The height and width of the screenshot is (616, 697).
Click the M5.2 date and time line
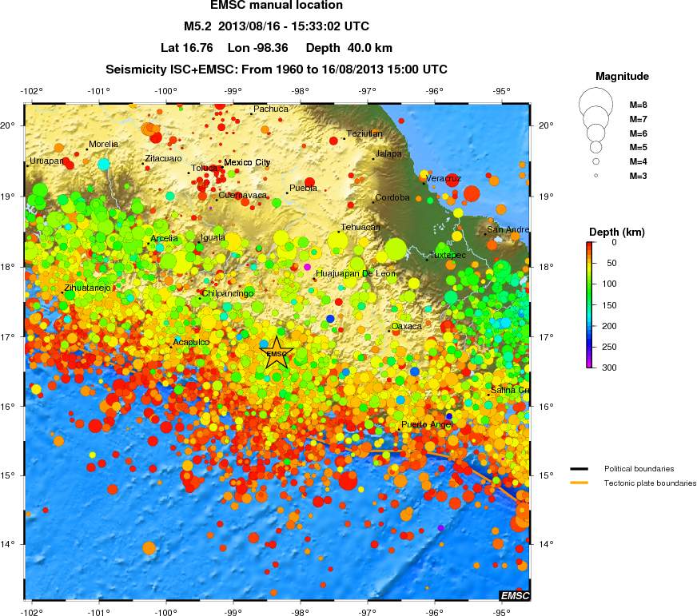coord(277,26)
